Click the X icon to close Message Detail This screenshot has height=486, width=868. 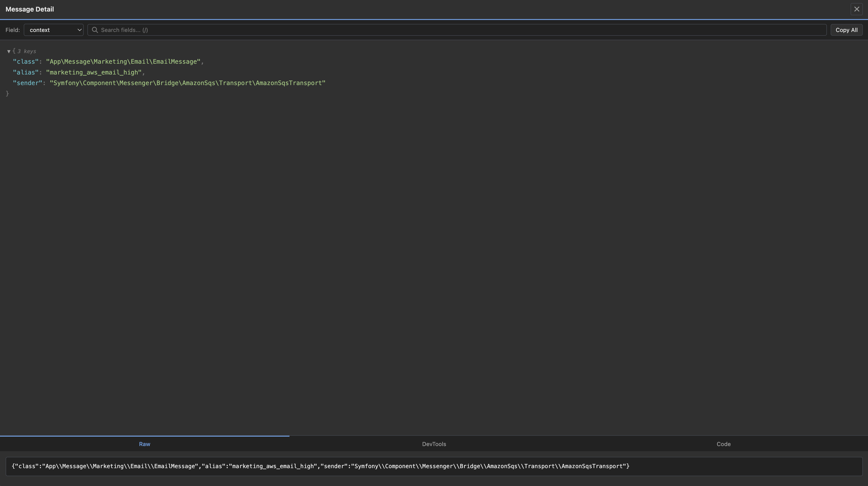[857, 9]
